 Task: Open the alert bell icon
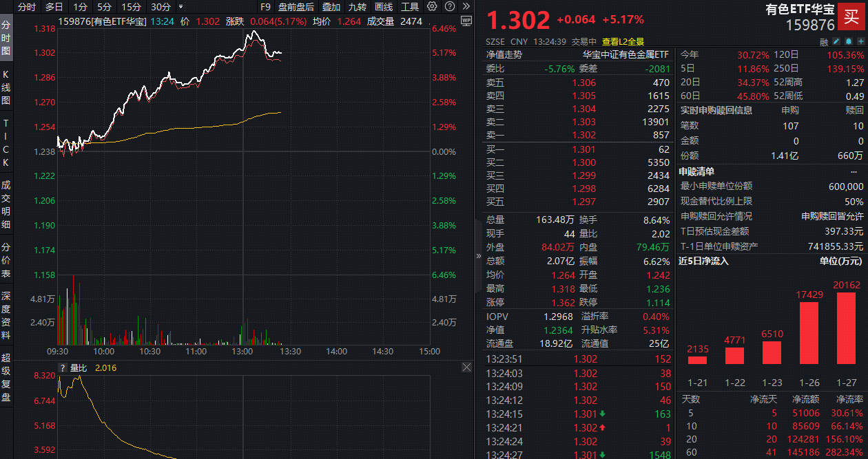[849, 41]
